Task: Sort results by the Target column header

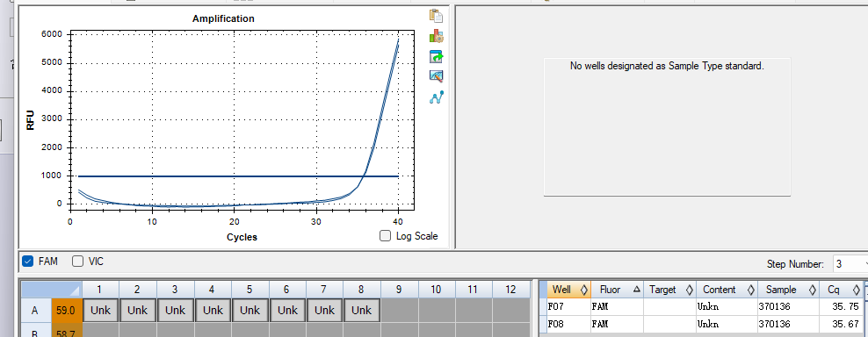Action: coord(669,290)
